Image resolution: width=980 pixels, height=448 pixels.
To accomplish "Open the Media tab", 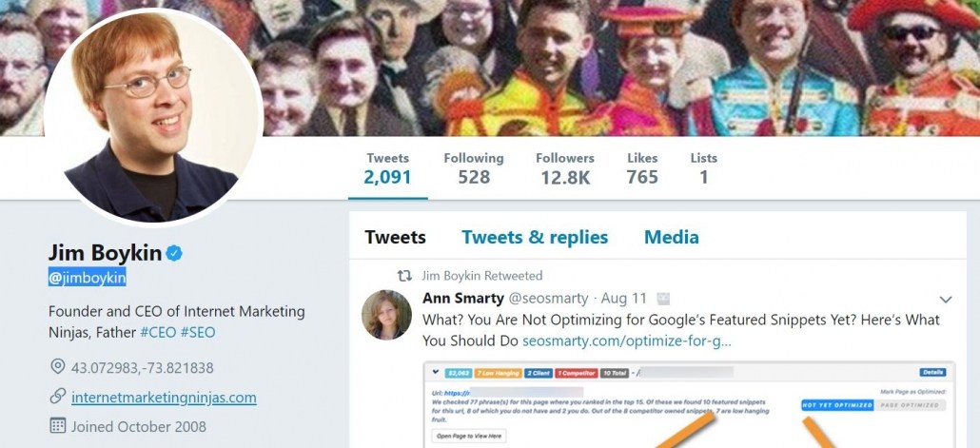I will pos(671,238).
